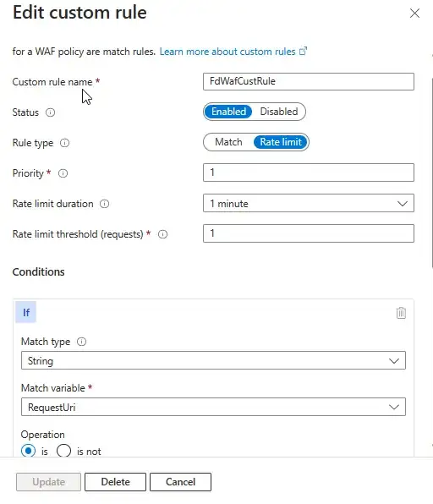Expand the Match type String dropdown
Screen dimensions: 433x504
pyautogui.click(x=213, y=360)
